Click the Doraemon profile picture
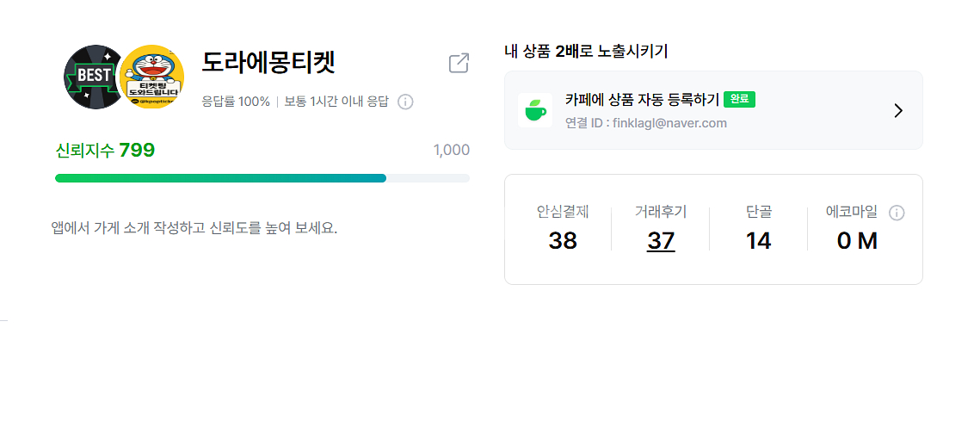The width and height of the screenshot is (980, 439). (152, 77)
